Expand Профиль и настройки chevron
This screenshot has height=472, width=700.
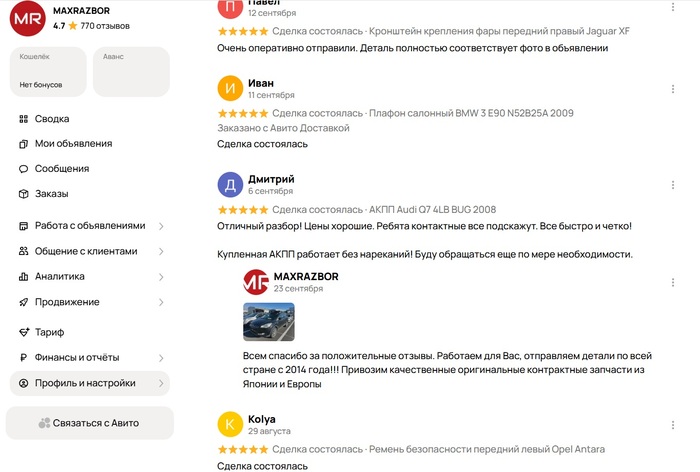pos(161,383)
